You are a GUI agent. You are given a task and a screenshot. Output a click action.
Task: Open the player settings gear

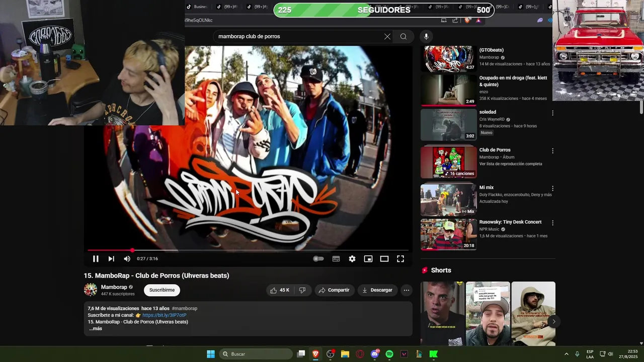click(352, 259)
